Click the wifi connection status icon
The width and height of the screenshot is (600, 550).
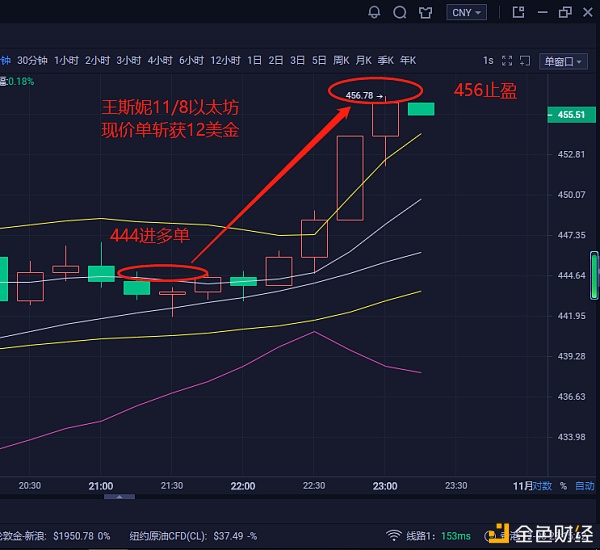(393, 535)
